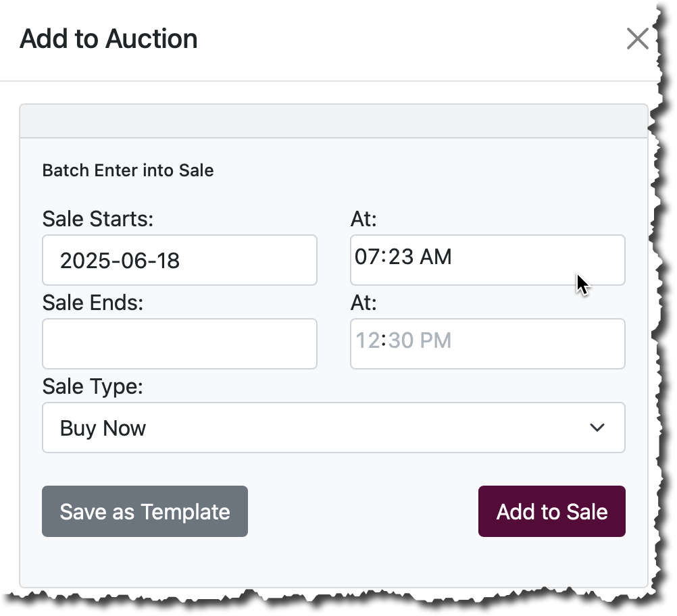This screenshot has height=616, width=677.
Task: Open the Sale Type dropdown chevron
Action: 597,428
